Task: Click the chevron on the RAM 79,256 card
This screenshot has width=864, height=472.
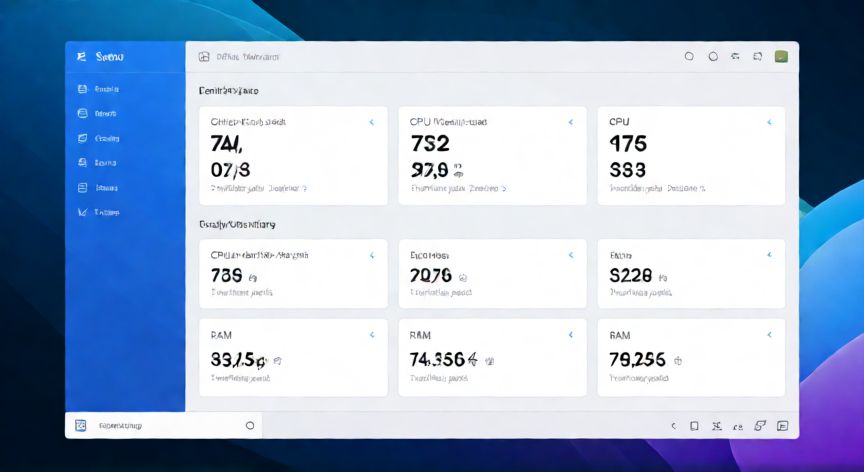Action: click(770, 335)
